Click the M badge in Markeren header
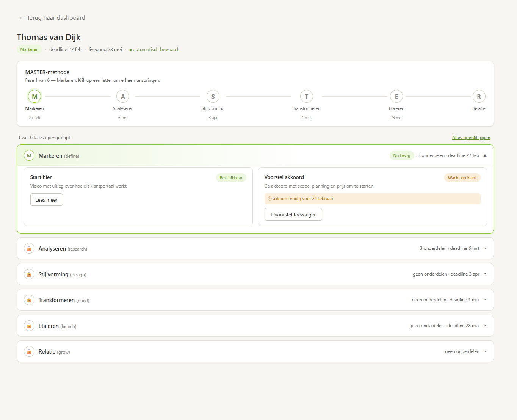 point(29,155)
